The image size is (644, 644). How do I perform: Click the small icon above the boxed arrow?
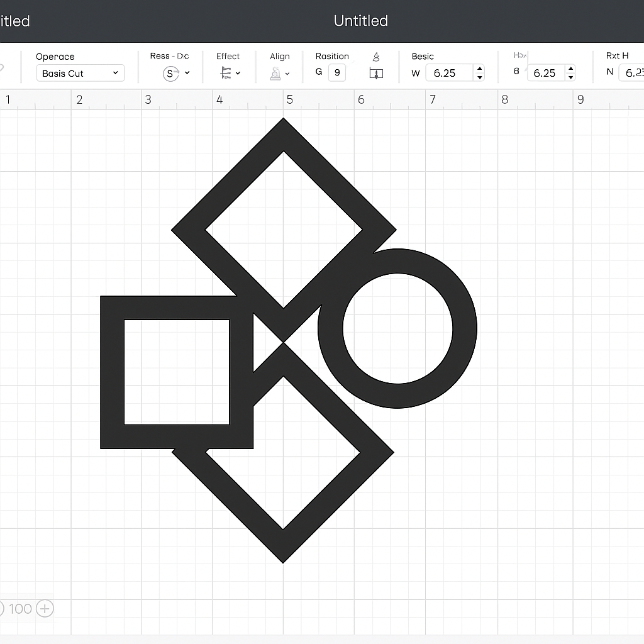pos(376,57)
